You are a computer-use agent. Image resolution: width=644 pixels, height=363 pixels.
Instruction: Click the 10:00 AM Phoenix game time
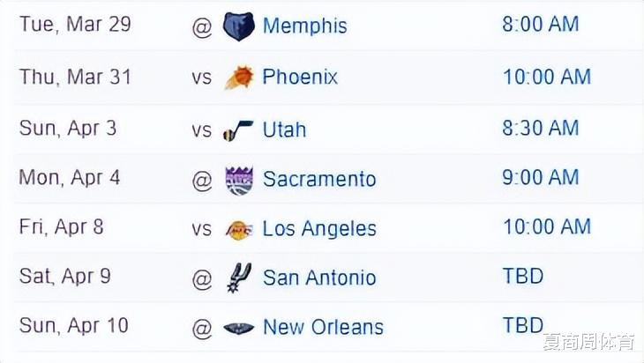(547, 77)
